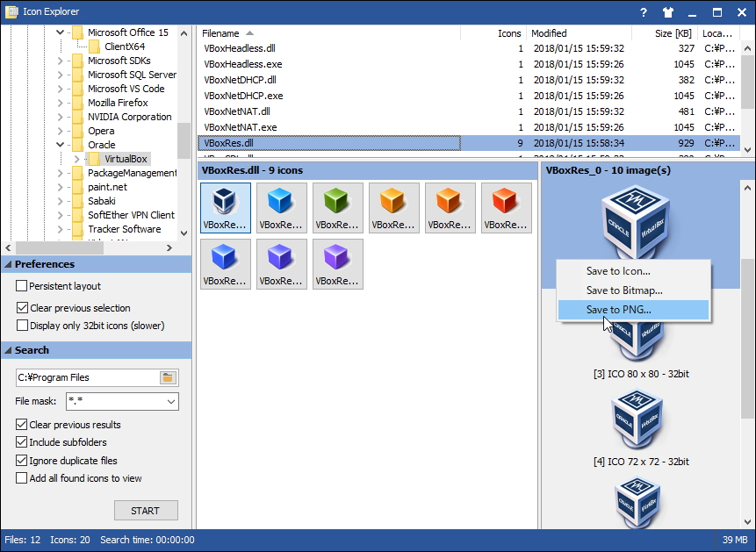
Task: Click the VirtualBox folder icon in tree
Action: point(95,159)
